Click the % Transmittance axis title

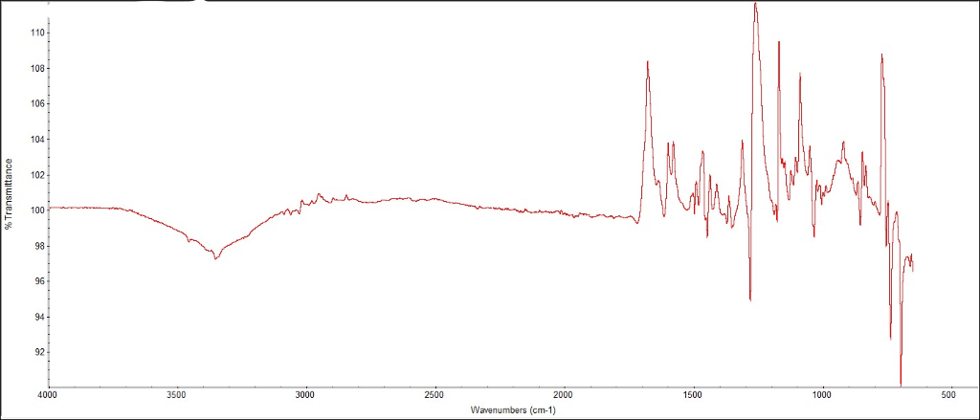(x=9, y=194)
